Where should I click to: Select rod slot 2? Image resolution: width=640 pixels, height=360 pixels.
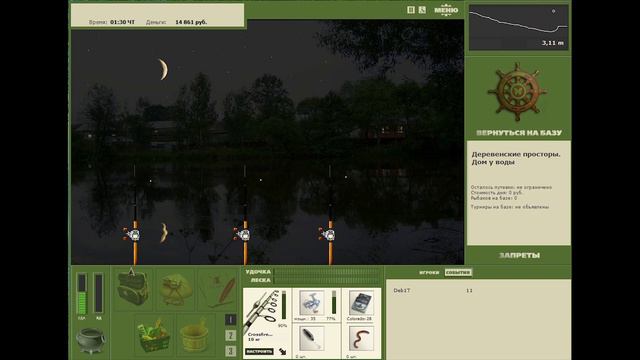231,336
